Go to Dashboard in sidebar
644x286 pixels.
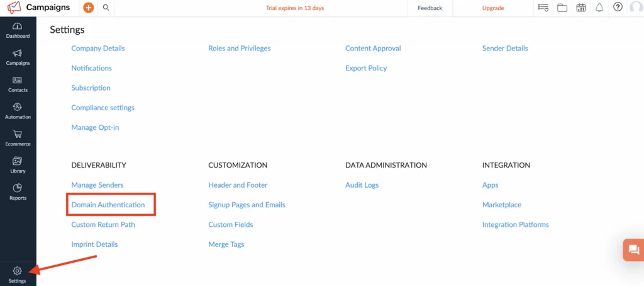18,30
